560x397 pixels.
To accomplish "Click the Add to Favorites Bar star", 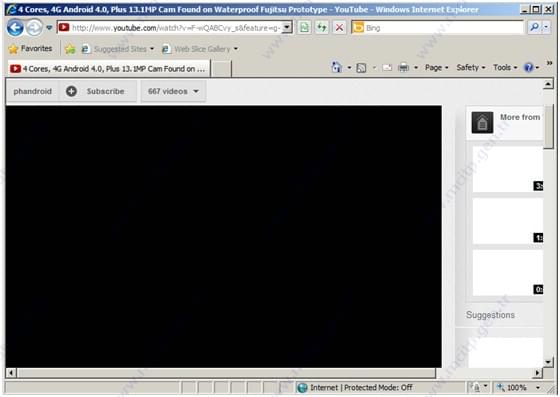I will click(x=70, y=49).
